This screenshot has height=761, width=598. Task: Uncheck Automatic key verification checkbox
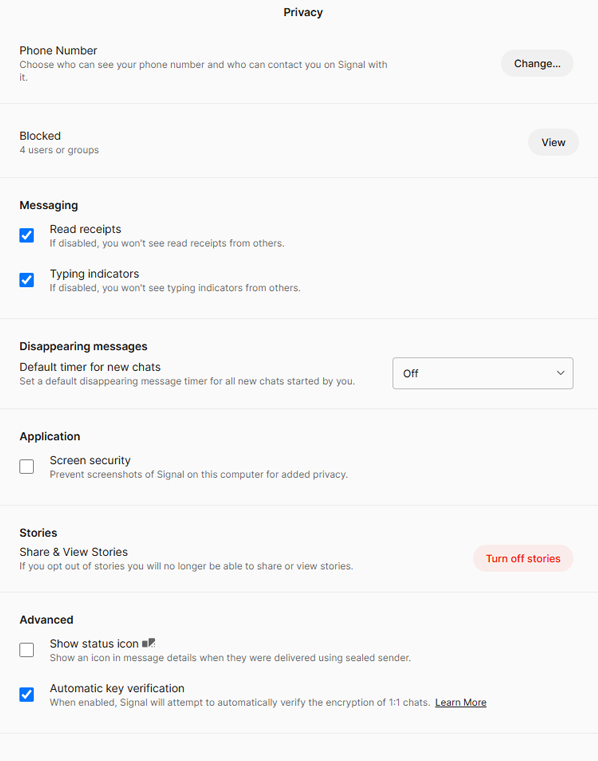[x=27, y=695]
